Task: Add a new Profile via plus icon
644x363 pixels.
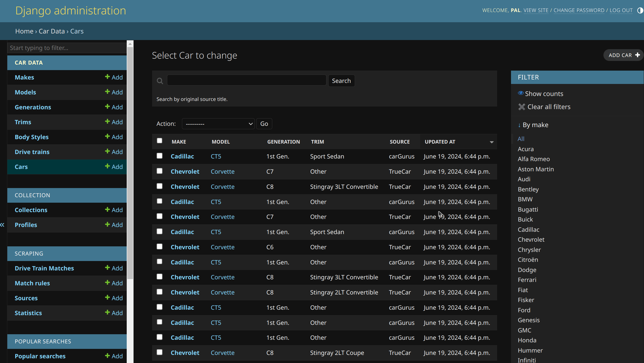Action: tap(107, 224)
